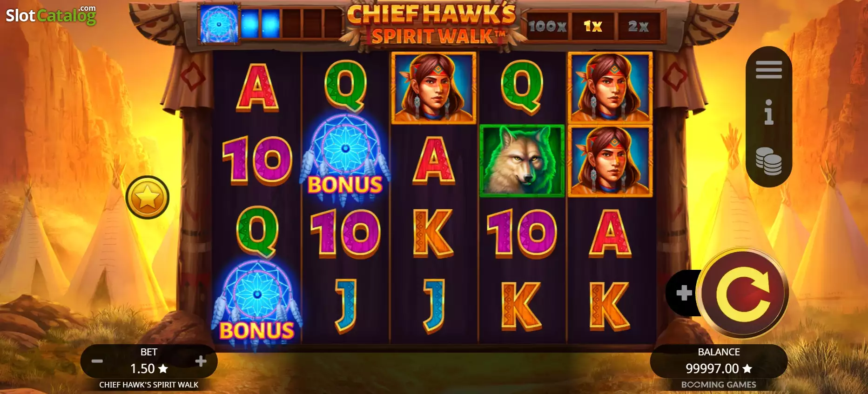Increase bet with the plus button

pos(201,361)
